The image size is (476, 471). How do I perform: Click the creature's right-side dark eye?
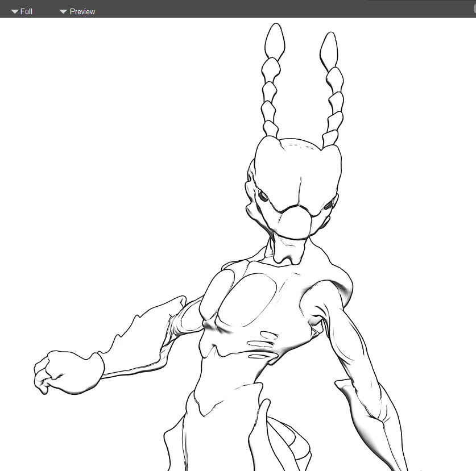pyautogui.click(x=327, y=206)
